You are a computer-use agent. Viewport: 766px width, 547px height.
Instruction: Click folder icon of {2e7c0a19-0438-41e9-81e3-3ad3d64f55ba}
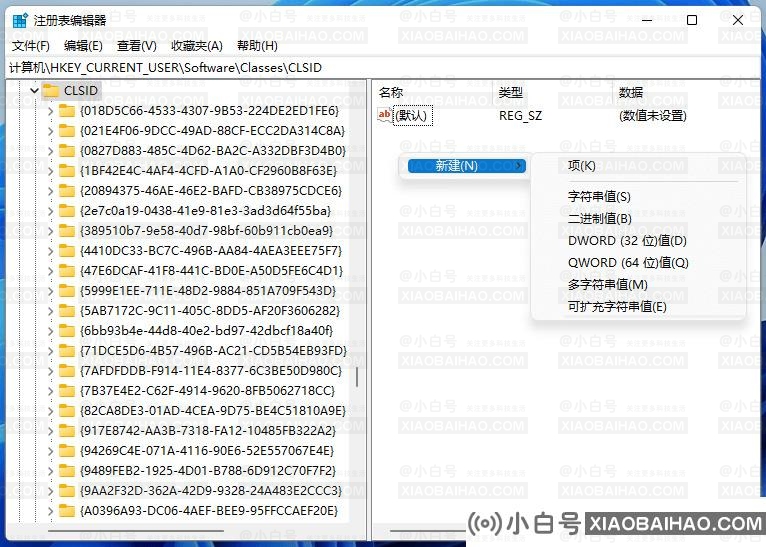click(67, 211)
